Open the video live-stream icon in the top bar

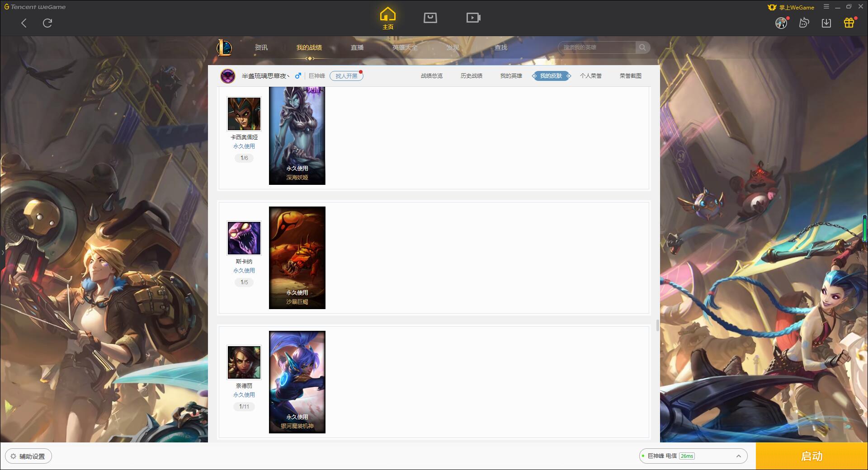click(473, 18)
